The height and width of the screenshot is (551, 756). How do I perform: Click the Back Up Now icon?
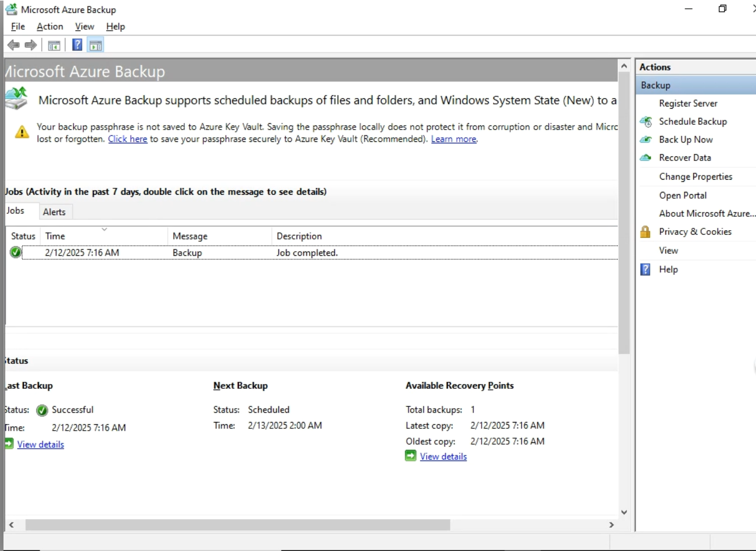click(646, 139)
